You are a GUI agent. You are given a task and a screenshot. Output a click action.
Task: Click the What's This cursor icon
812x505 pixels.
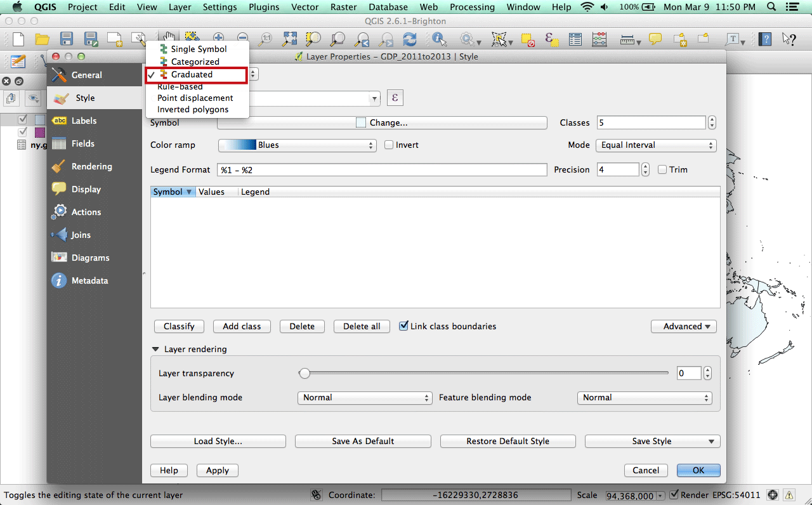coord(789,39)
